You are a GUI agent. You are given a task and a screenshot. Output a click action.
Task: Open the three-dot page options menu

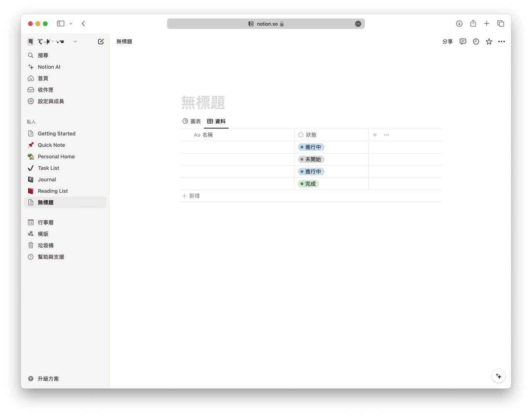coord(502,42)
